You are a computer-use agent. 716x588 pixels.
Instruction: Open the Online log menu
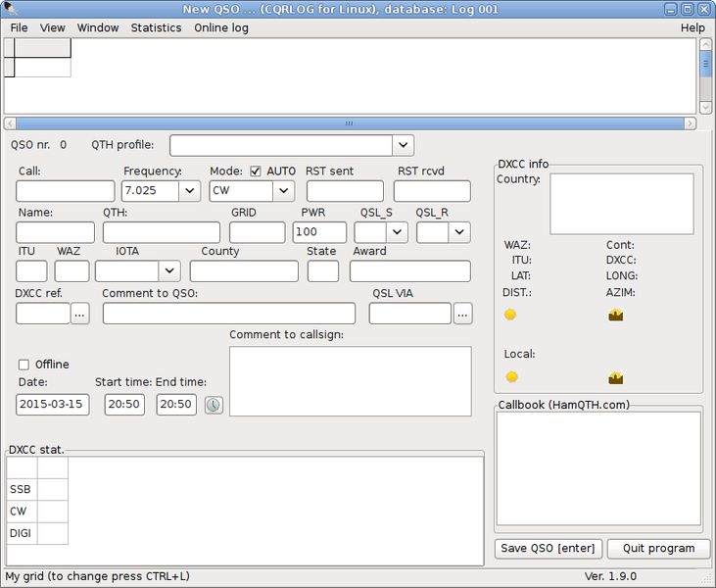coord(221,27)
